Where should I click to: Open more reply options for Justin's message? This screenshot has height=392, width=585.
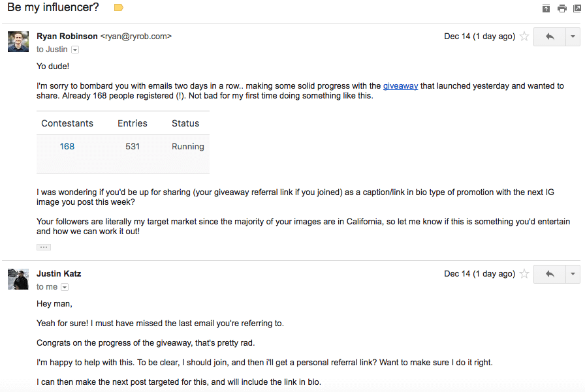point(573,274)
